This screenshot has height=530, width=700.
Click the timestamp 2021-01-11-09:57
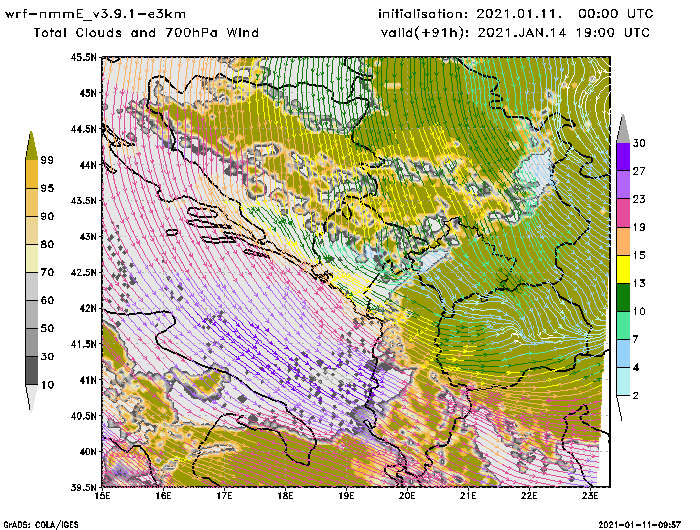click(x=640, y=525)
